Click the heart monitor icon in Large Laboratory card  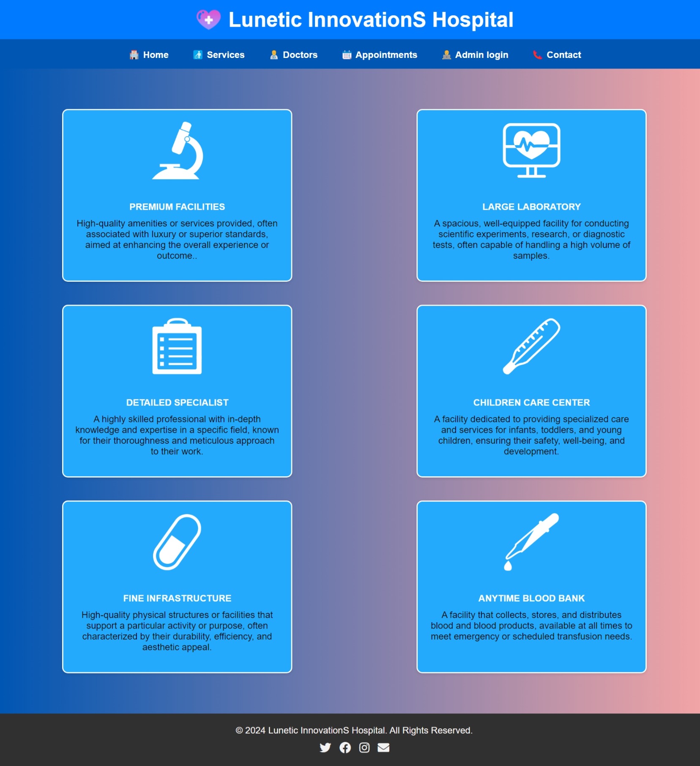click(x=531, y=150)
